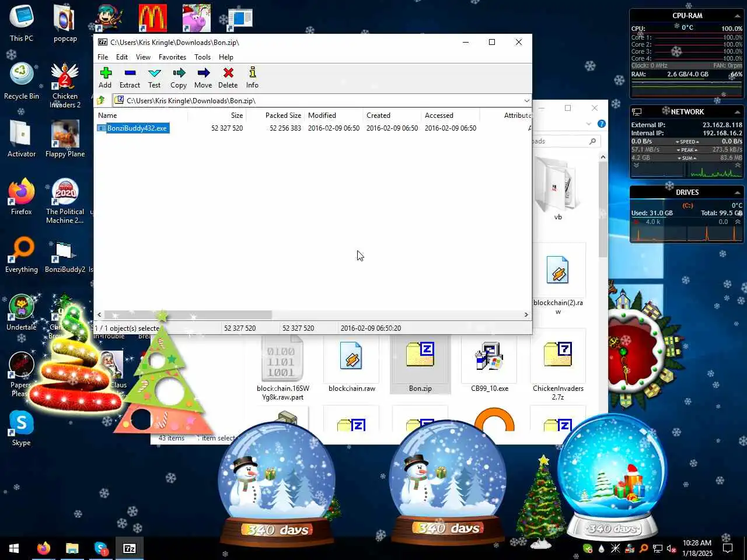Screen dimensions: 747x560
Task: Click 7-Zip's horizontal scrollbar right arrow
Action: (x=526, y=314)
